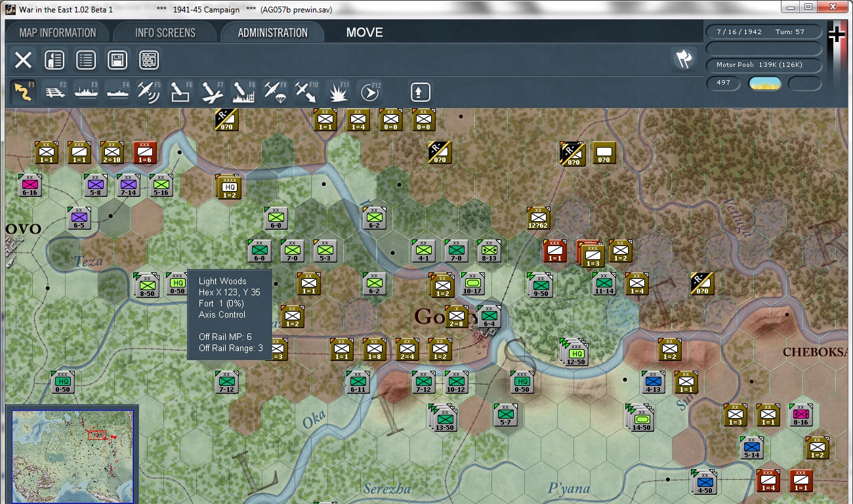The width and height of the screenshot is (853, 504).
Task: Select the F1 move mode icon
Action: coord(23,92)
